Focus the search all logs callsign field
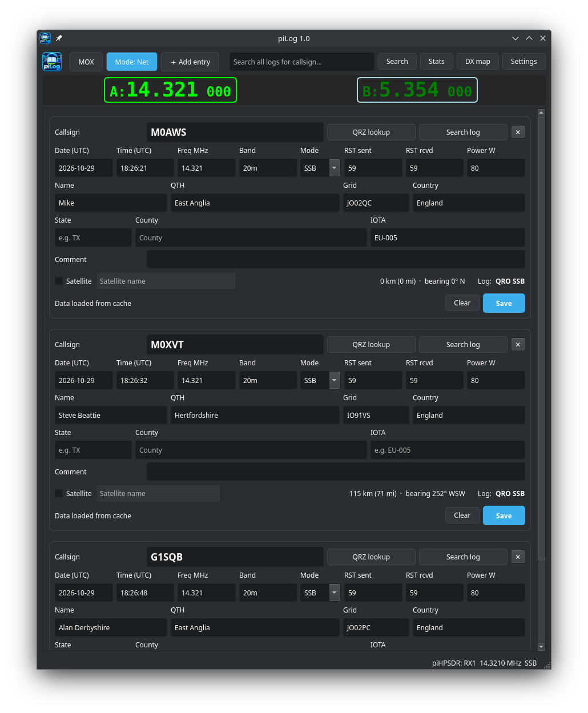This screenshot has width=588, height=713. tap(302, 62)
